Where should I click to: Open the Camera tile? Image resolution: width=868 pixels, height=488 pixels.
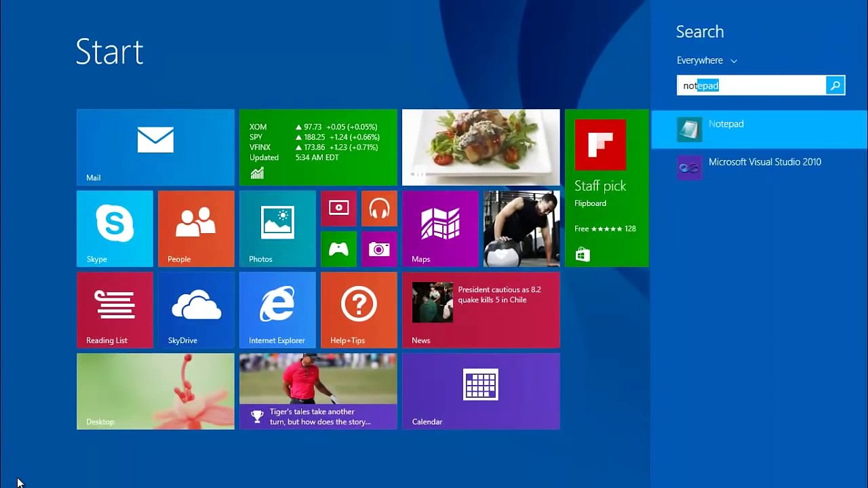379,249
